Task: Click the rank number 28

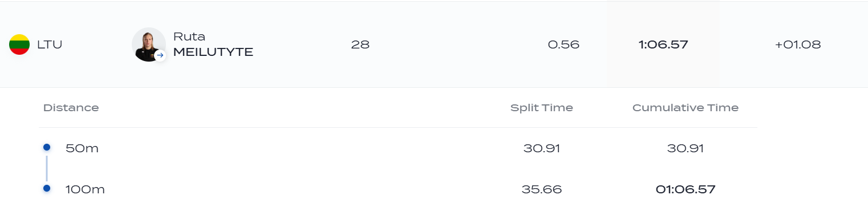Action: (360, 44)
